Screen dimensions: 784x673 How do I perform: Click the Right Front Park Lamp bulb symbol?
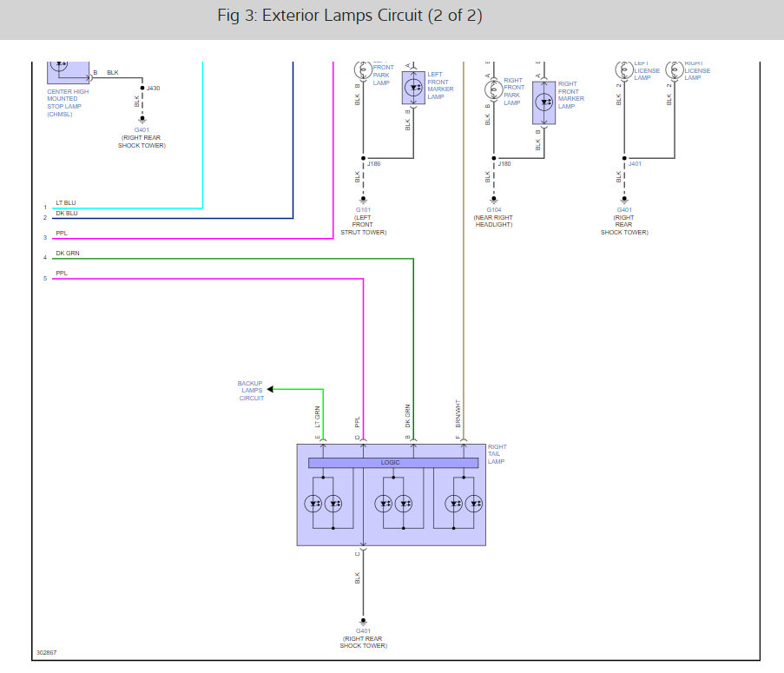[x=493, y=90]
